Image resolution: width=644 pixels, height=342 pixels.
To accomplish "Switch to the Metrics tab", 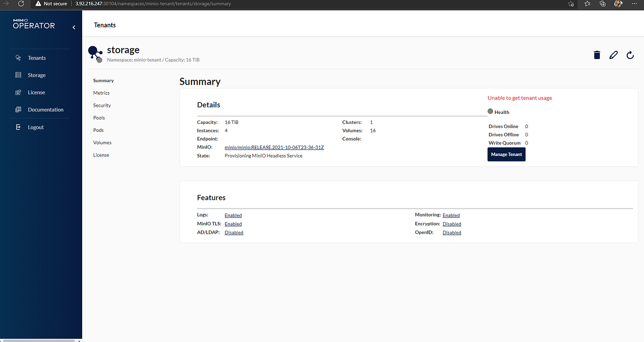I will [x=101, y=93].
